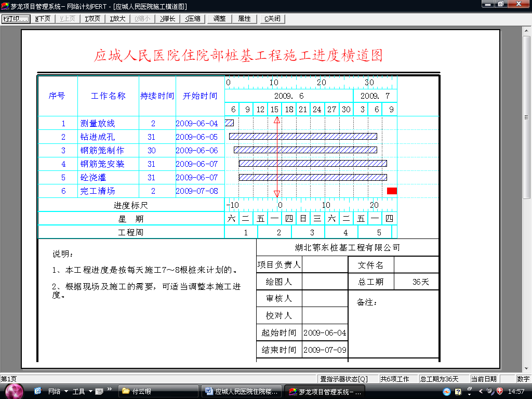
Task: Launch Internet Explorer from quick launch
Action: coord(38,391)
